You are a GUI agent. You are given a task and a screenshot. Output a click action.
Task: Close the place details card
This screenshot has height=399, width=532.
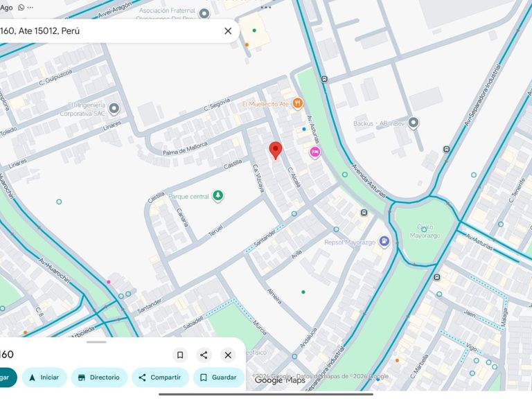click(x=228, y=355)
